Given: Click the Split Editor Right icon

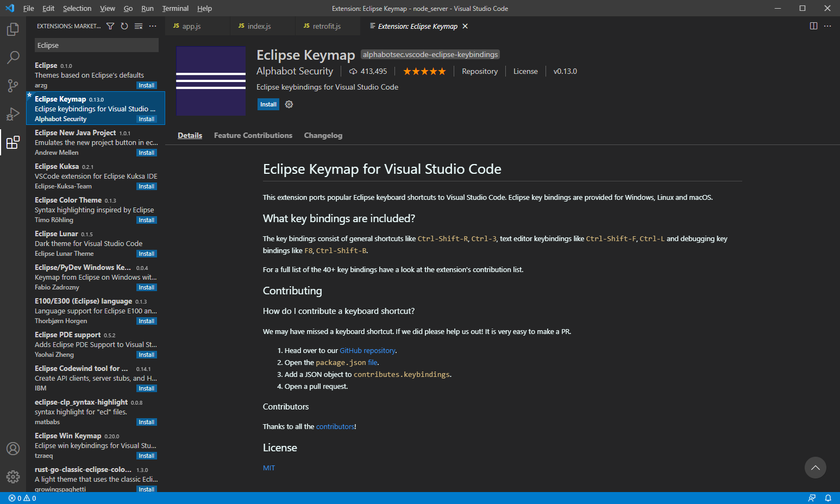Looking at the screenshot, I should [813, 26].
